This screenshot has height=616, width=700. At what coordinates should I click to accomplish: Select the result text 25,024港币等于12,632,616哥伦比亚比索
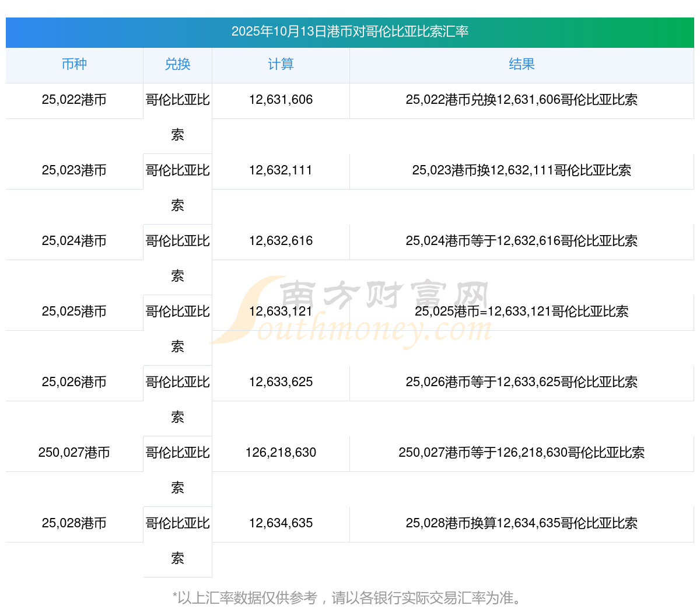pyautogui.click(x=521, y=241)
